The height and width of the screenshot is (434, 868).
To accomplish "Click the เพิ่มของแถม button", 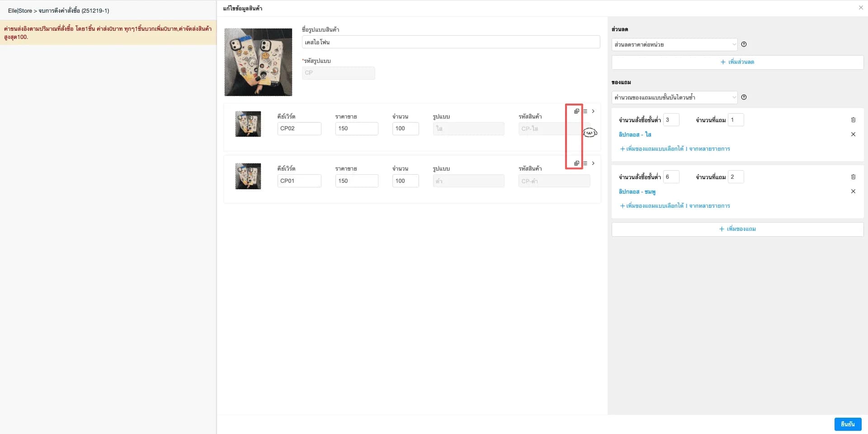I will coord(737,229).
